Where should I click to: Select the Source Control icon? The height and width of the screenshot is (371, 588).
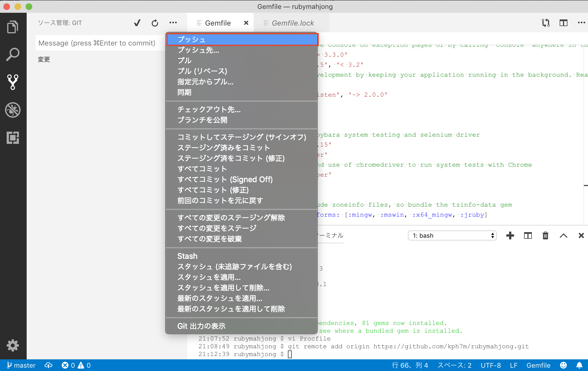click(13, 82)
